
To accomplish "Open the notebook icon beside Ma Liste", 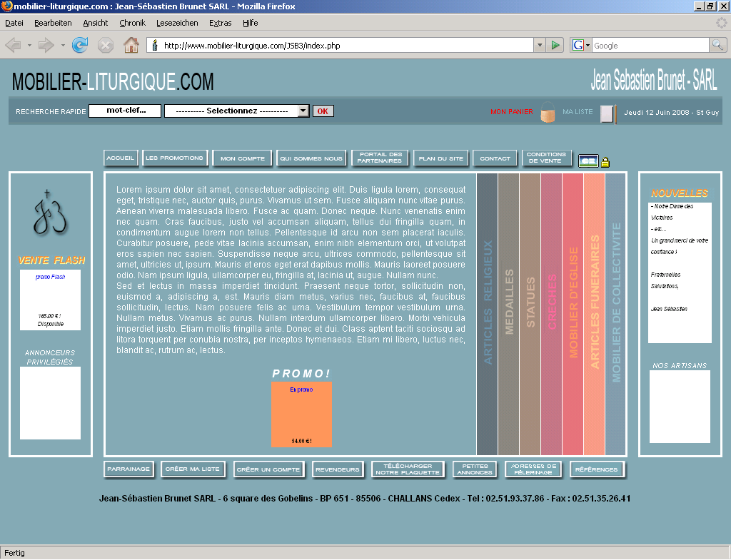I will (x=608, y=113).
